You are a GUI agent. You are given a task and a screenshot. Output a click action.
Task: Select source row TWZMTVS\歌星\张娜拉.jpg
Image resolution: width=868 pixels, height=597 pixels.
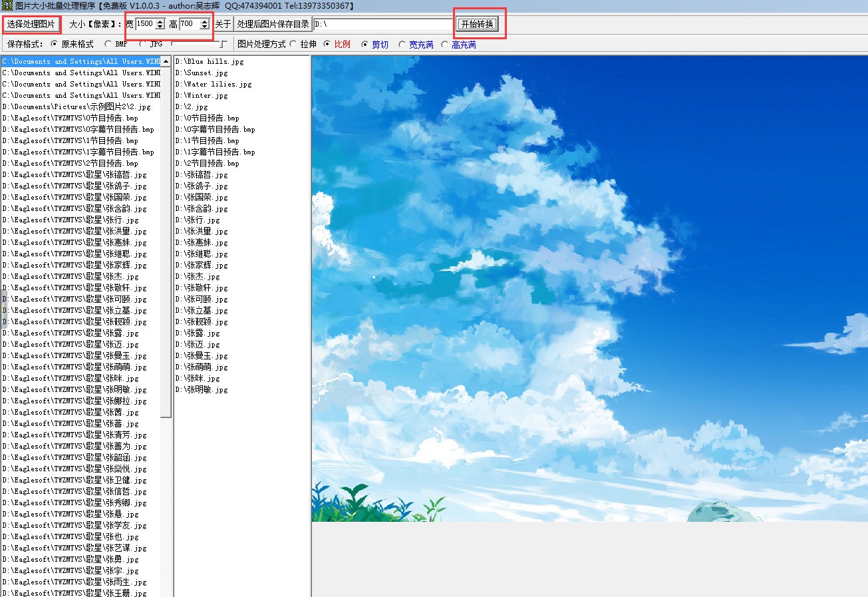(x=81, y=401)
